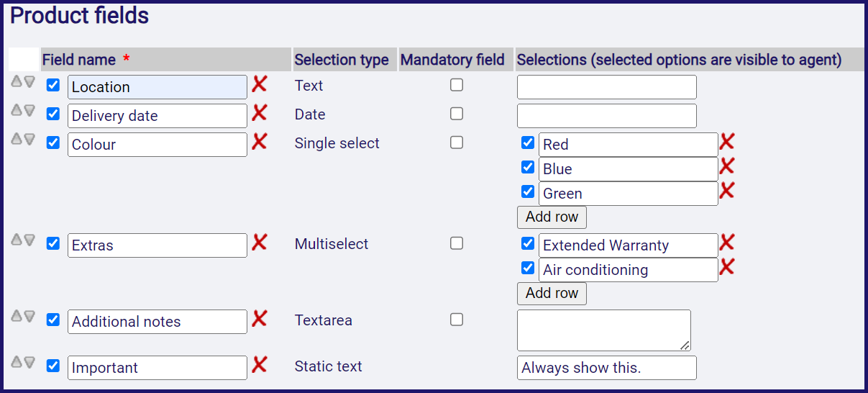868x393 pixels.
Task: Move Additional notes field down
Action: [29, 316]
